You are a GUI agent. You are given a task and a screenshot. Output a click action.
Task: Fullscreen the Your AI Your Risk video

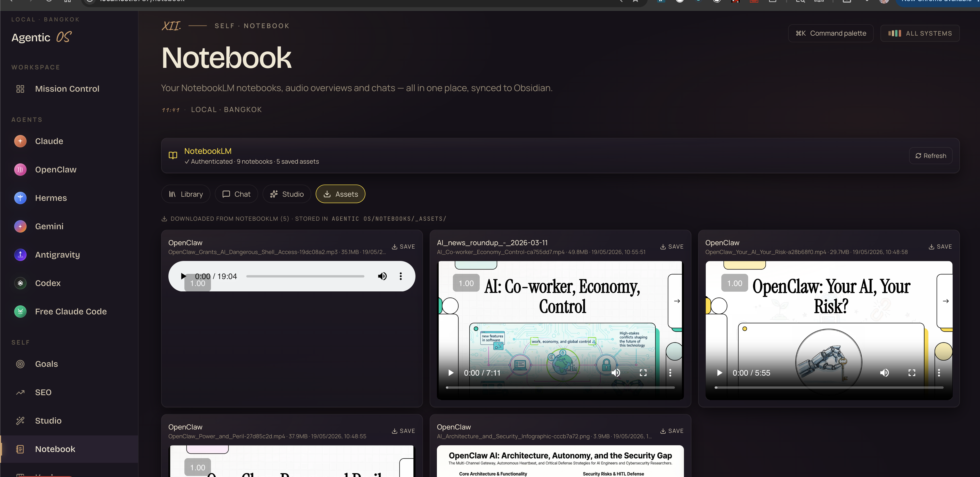click(x=911, y=373)
